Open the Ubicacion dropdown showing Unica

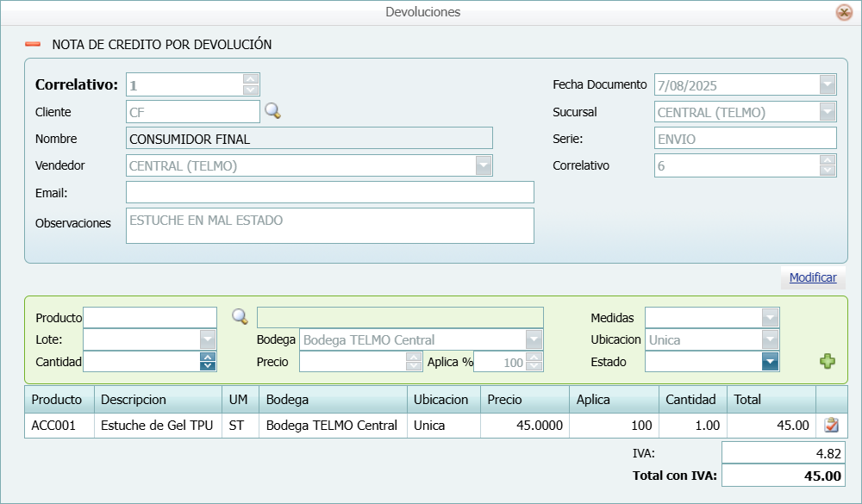click(770, 339)
